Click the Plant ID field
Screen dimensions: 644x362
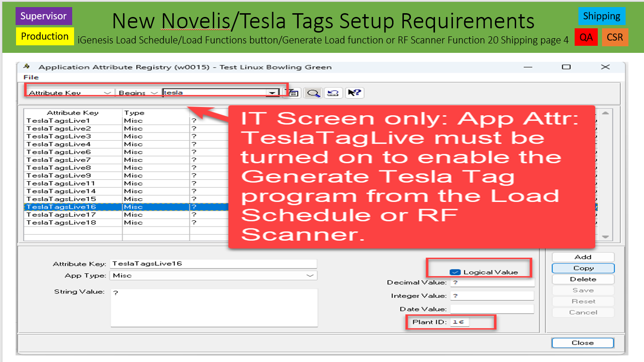460,322
